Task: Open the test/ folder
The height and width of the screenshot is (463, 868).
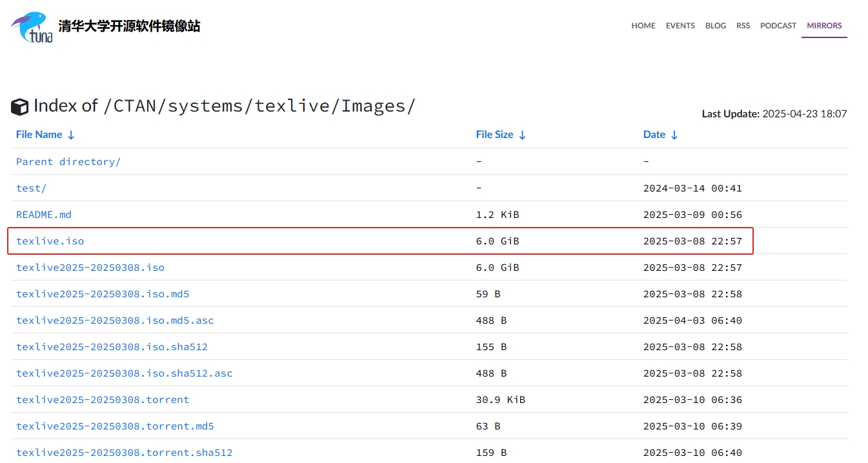Action: (31, 188)
